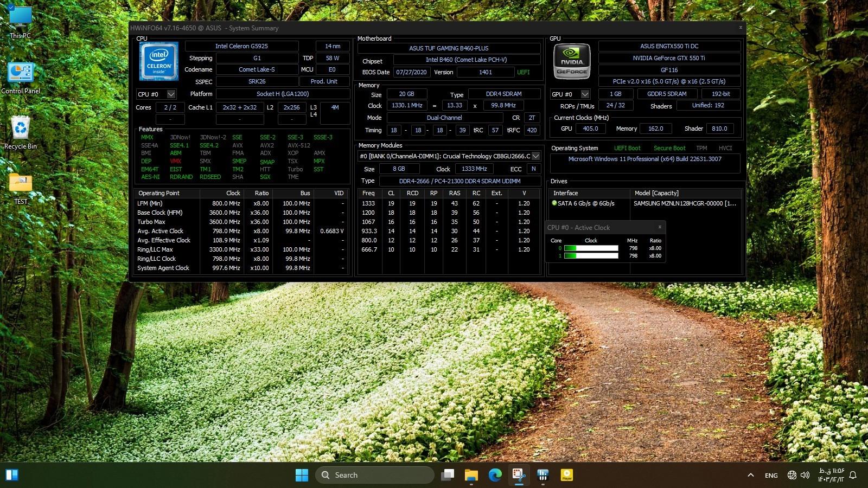Click the ENG language indicator
The width and height of the screenshot is (868, 488).
771,475
